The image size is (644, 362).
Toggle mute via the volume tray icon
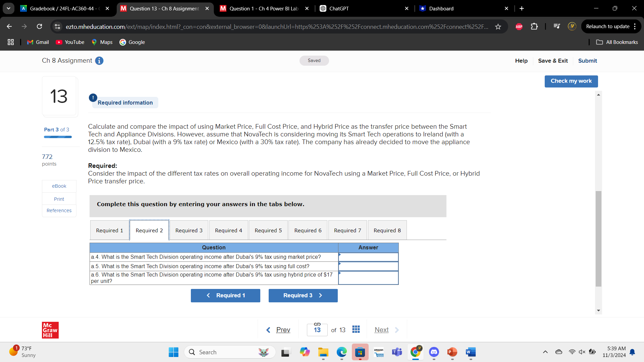point(581,352)
